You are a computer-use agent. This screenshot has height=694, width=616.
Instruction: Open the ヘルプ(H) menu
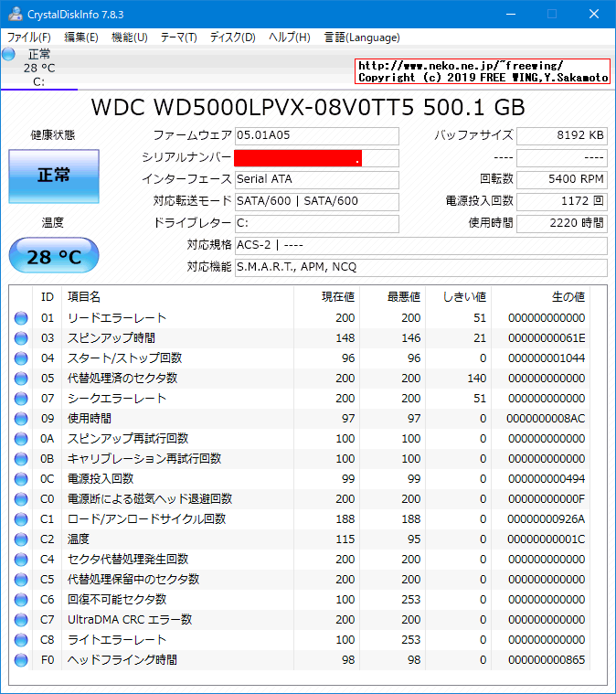point(290,37)
